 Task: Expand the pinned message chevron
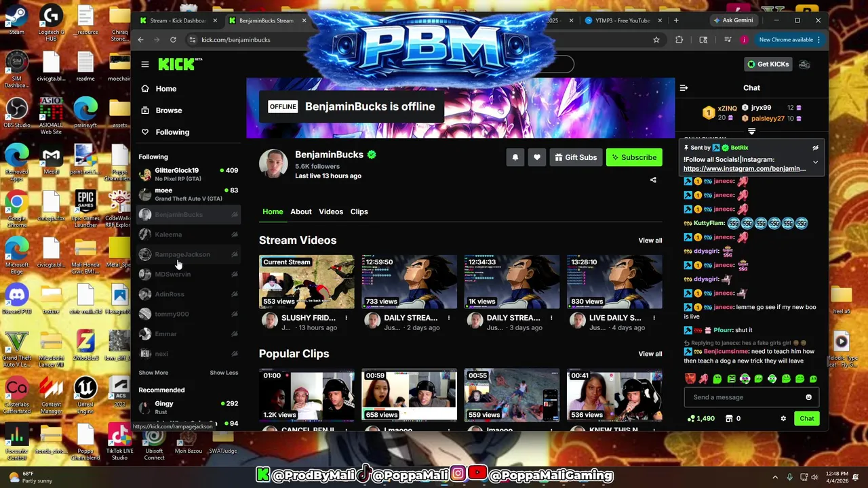[x=815, y=163]
